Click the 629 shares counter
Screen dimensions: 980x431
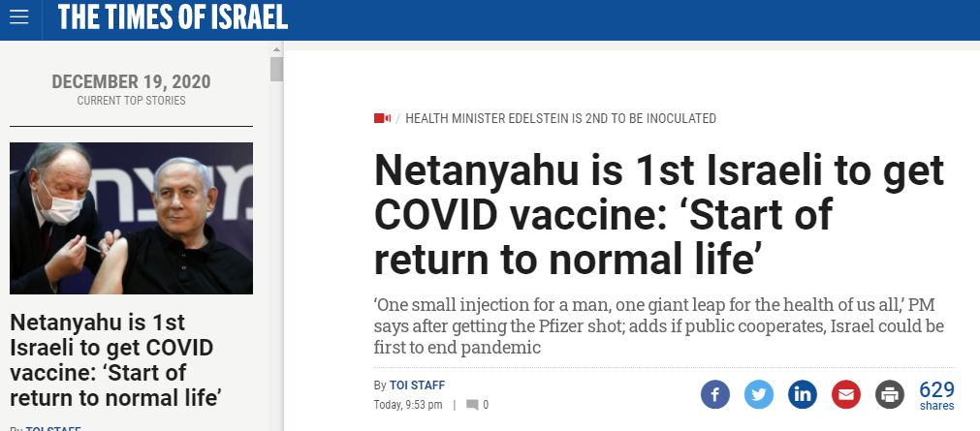click(936, 395)
